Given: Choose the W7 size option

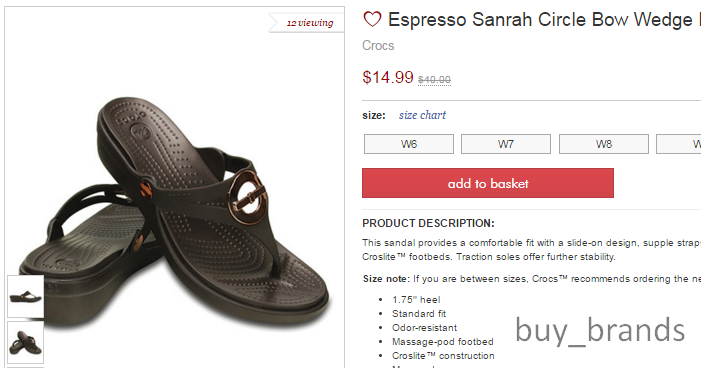Looking at the screenshot, I should coord(506,144).
